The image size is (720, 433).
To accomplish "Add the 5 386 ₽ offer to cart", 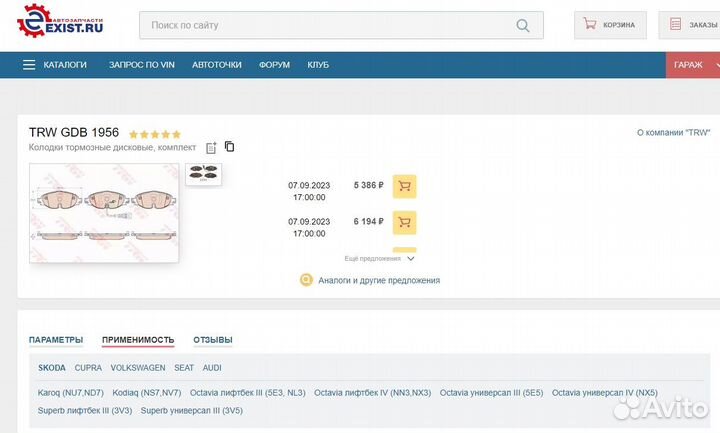I will click(404, 186).
